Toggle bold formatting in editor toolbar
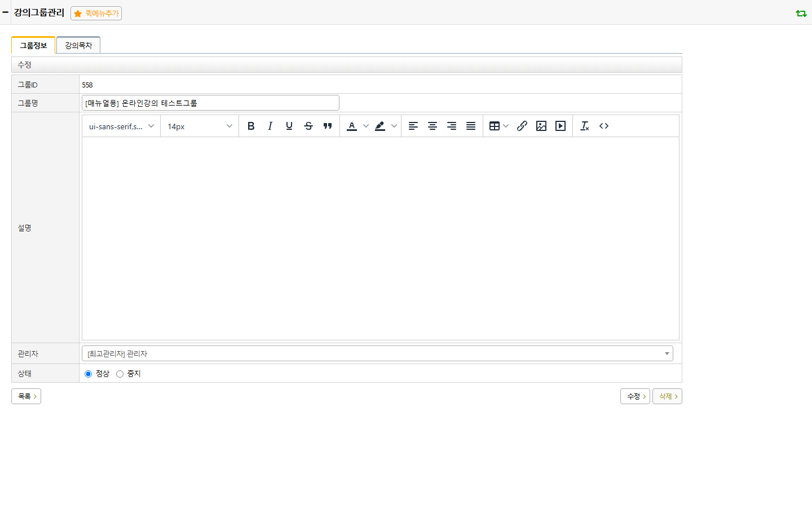 click(251, 126)
